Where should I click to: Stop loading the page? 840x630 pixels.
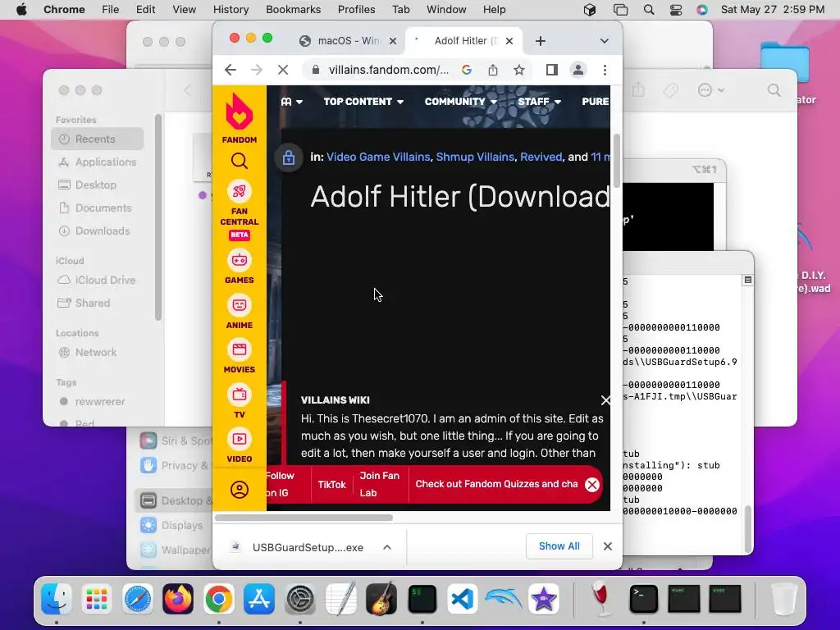click(x=283, y=70)
